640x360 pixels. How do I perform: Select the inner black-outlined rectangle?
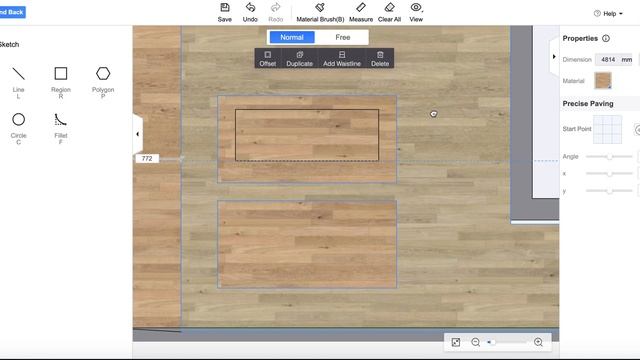[307, 135]
